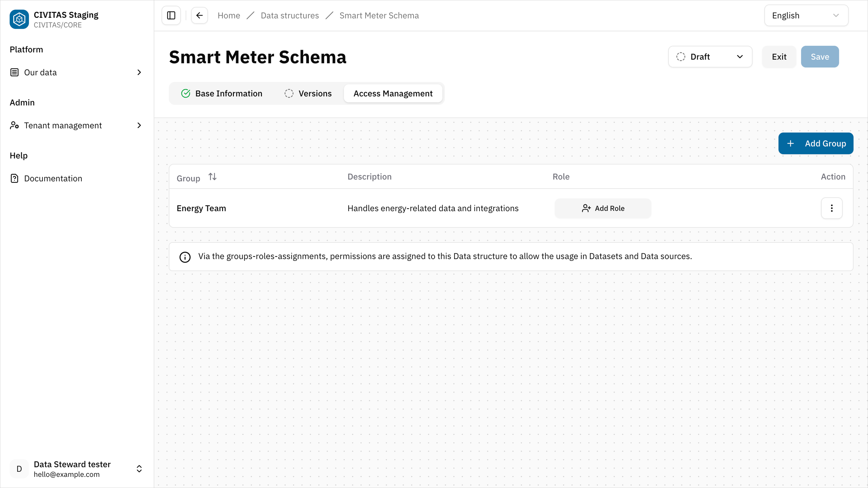Click the green checkmark on Base Information
Screen dimensions: 868x488
click(x=186, y=93)
